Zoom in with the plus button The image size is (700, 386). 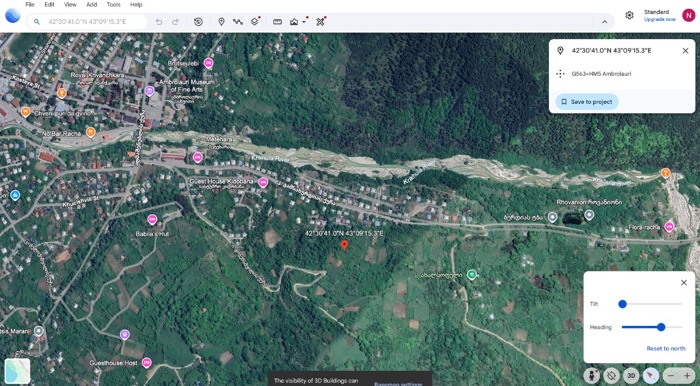(687, 376)
